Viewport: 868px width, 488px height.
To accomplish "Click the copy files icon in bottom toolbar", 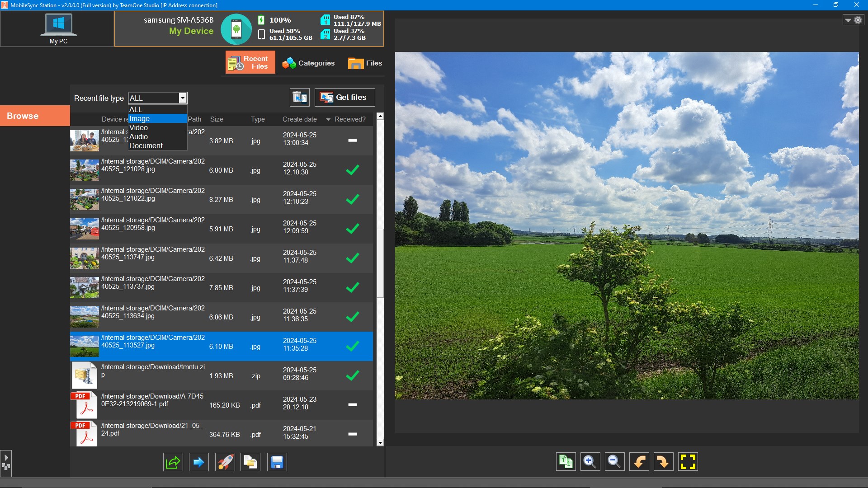I will pyautogui.click(x=250, y=462).
